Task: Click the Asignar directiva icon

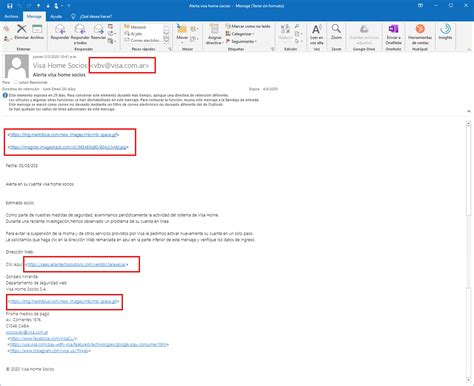Action: (x=214, y=29)
